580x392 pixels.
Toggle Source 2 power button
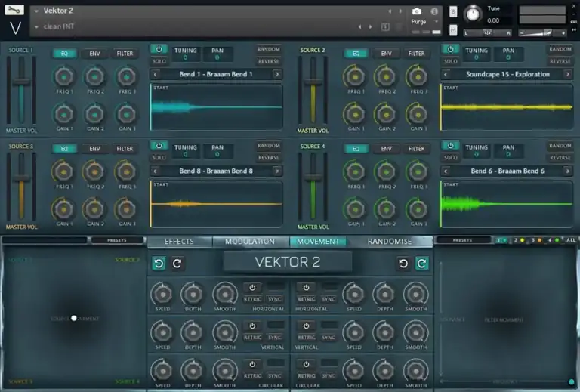(450, 49)
